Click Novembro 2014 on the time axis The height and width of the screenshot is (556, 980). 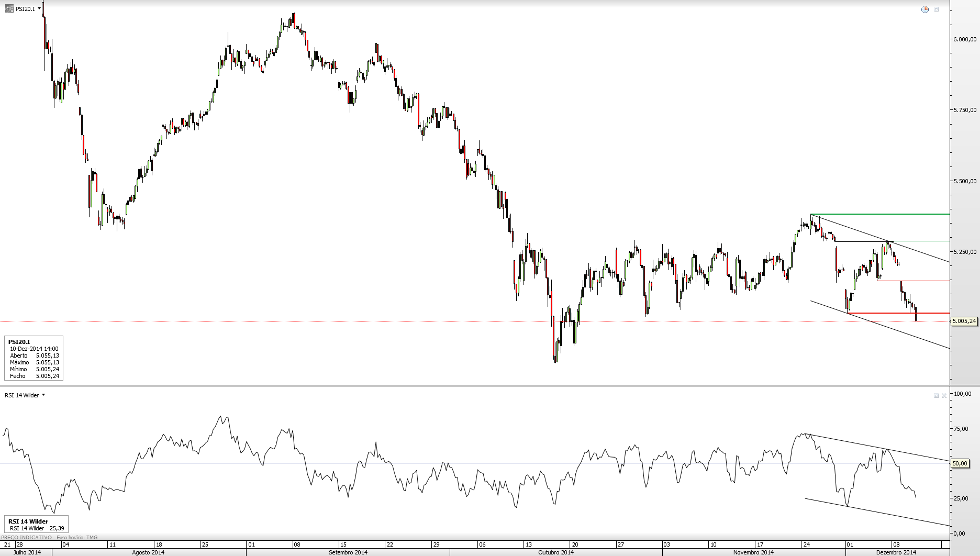(x=753, y=552)
